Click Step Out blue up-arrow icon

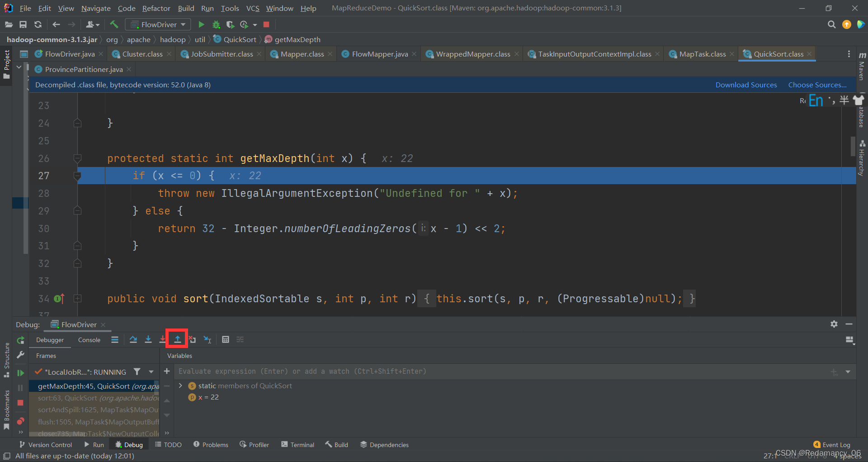pyautogui.click(x=177, y=339)
